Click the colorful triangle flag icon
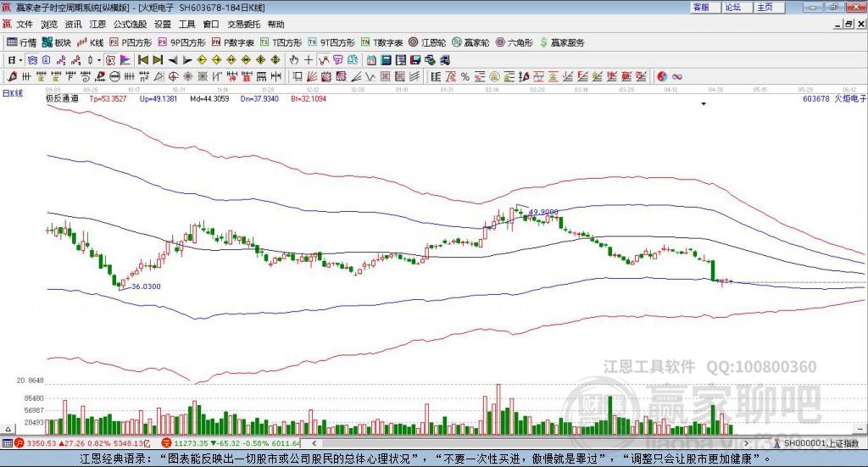Image resolution: width=868 pixels, height=467 pixels. coord(125,60)
